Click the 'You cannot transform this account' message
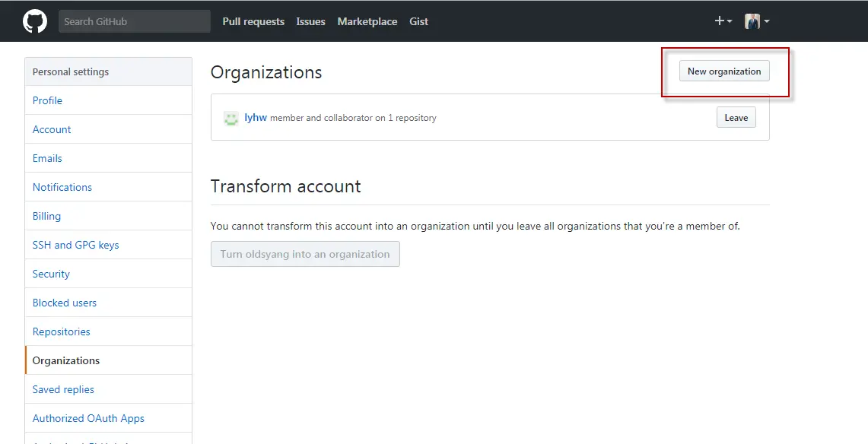Image resolution: width=868 pixels, height=444 pixels. (475, 226)
